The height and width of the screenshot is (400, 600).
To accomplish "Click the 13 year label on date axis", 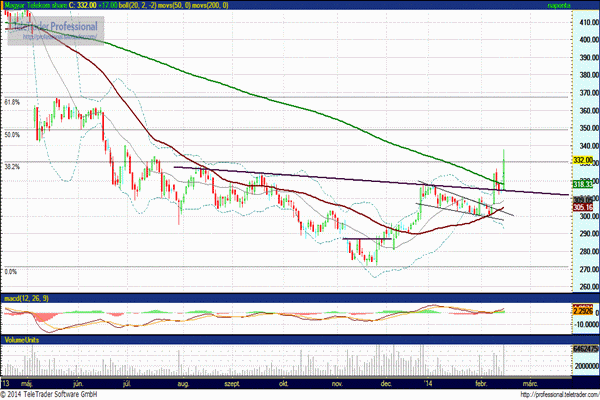I will 6,384.
